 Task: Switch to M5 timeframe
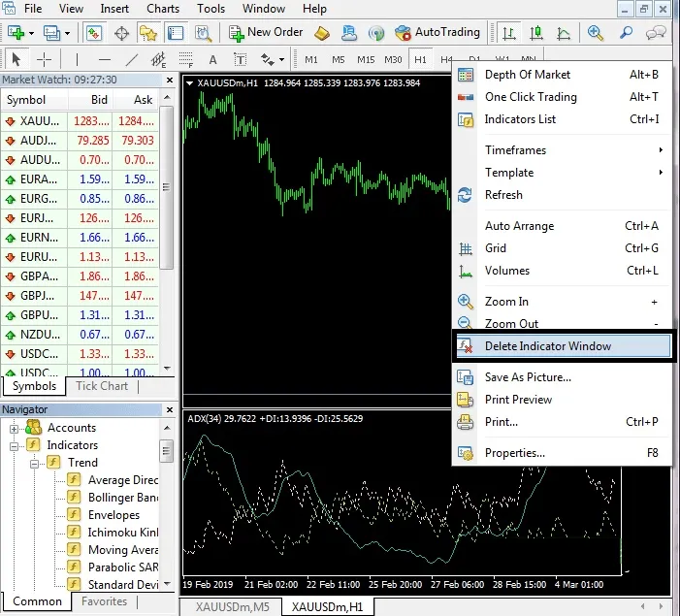pos(339,60)
